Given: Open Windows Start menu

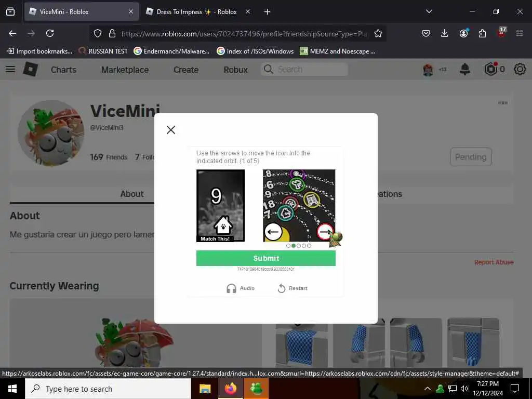Looking at the screenshot, I should pyautogui.click(x=12, y=389).
